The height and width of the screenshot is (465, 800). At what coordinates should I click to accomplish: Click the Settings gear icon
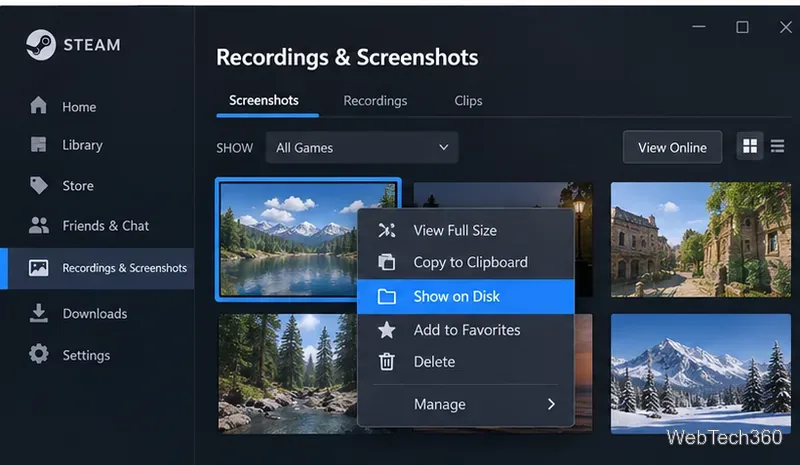point(39,354)
